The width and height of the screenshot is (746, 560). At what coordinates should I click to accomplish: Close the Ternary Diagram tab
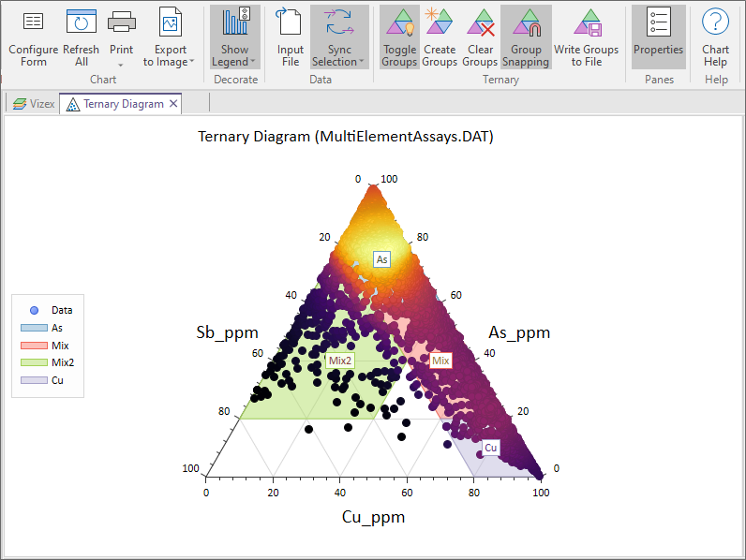[x=173, y=104]
